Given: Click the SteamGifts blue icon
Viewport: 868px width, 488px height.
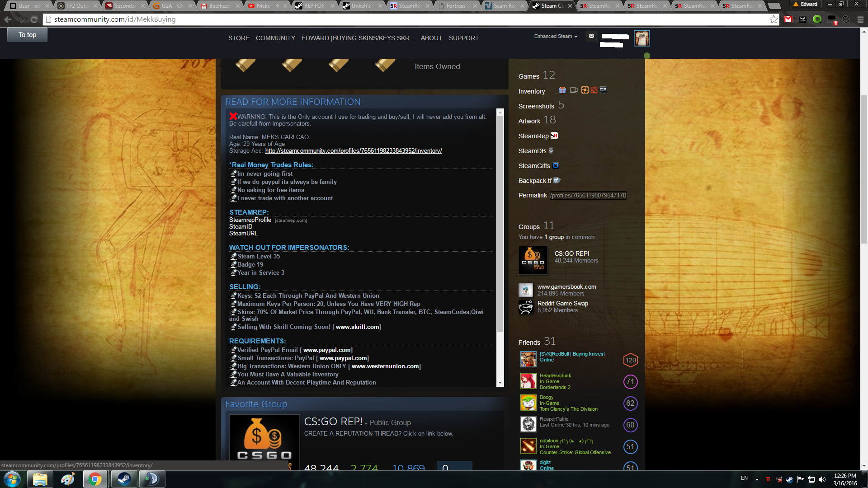Looking at the screenshot, I should point(556,165).
